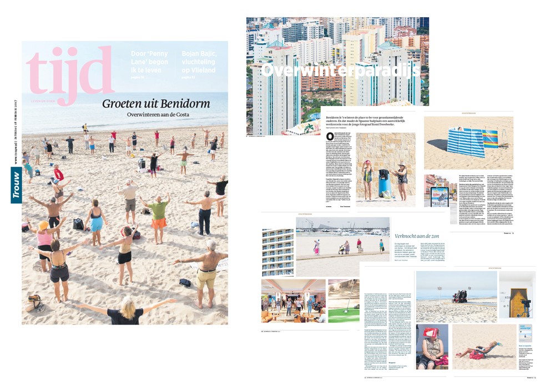Select the beach exercise cover photo
Image resolution: width=555 pixels, height=392 pixels.
(x=124, y=183)
